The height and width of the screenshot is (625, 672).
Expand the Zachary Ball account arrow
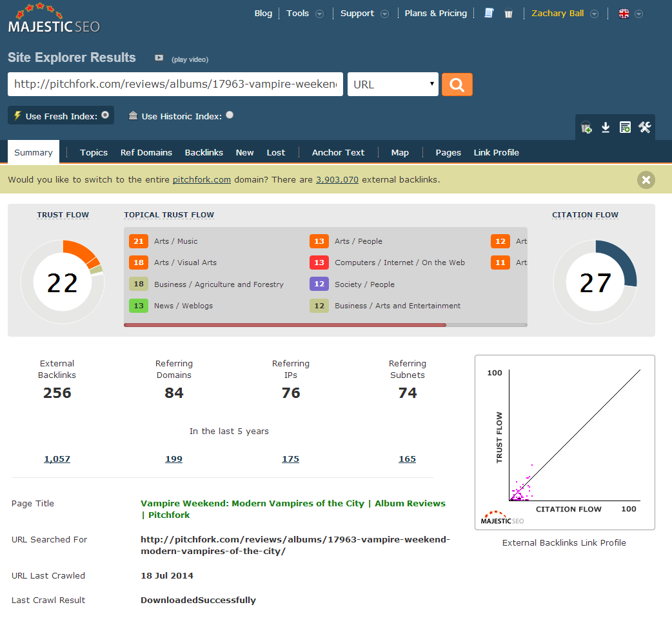pos(594,14)
